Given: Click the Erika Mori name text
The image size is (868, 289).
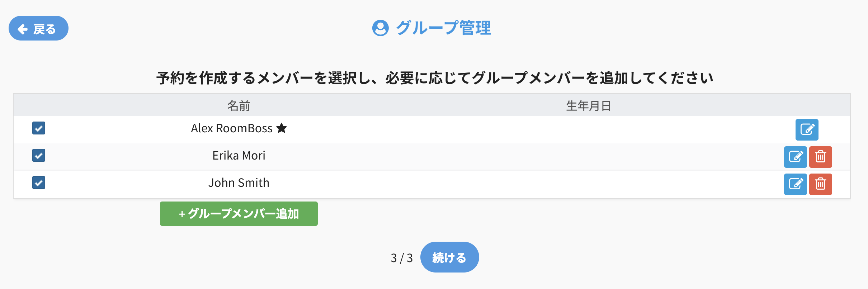Looking at the screenshot, I should pos(239,156).
